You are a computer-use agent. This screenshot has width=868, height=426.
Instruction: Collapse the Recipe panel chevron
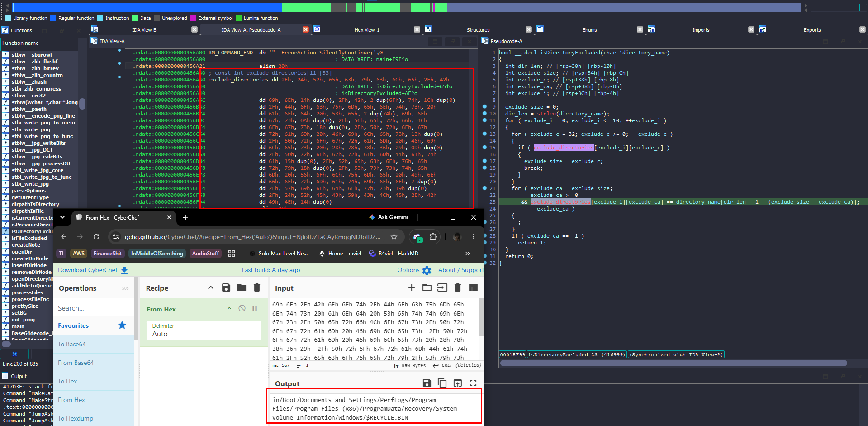pyautogui.click(x=211, y=287)
